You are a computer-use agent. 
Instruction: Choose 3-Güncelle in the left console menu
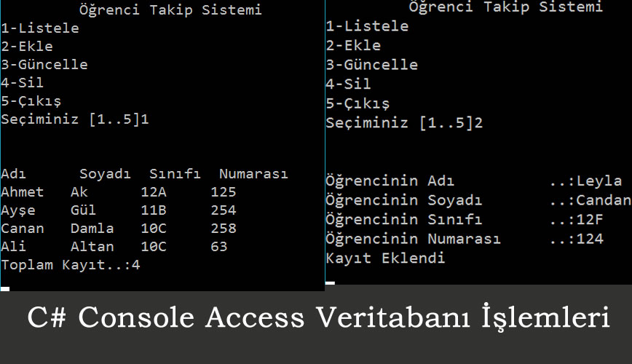(44, 65)
